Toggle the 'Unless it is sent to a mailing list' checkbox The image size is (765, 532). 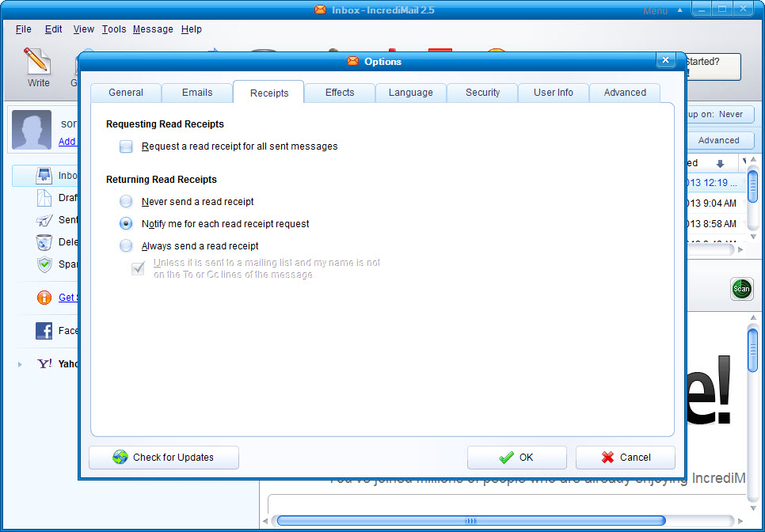coord(138,268)
